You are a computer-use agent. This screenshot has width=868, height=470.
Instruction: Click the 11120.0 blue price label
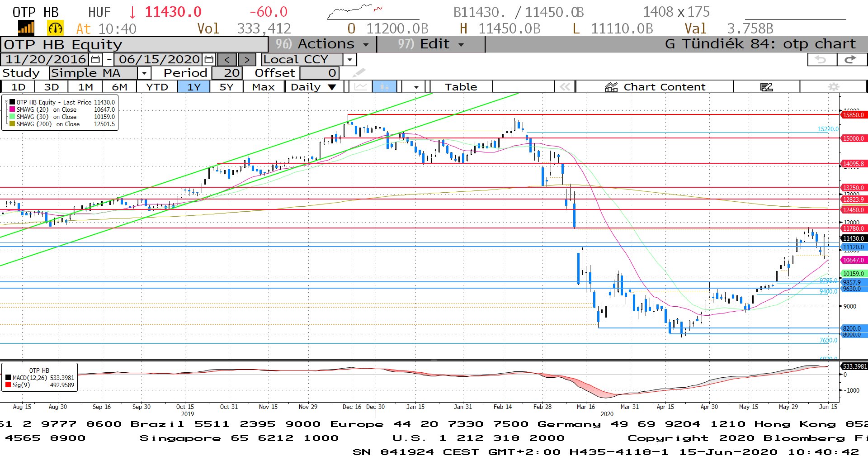click(x=854, y=247)
